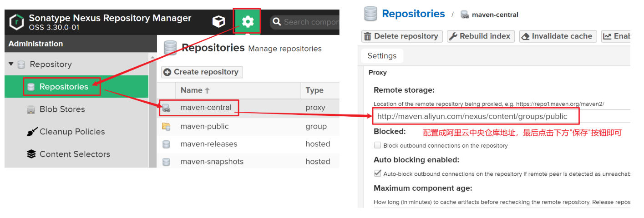Click the search magnifier icon

tap(276, 22)
